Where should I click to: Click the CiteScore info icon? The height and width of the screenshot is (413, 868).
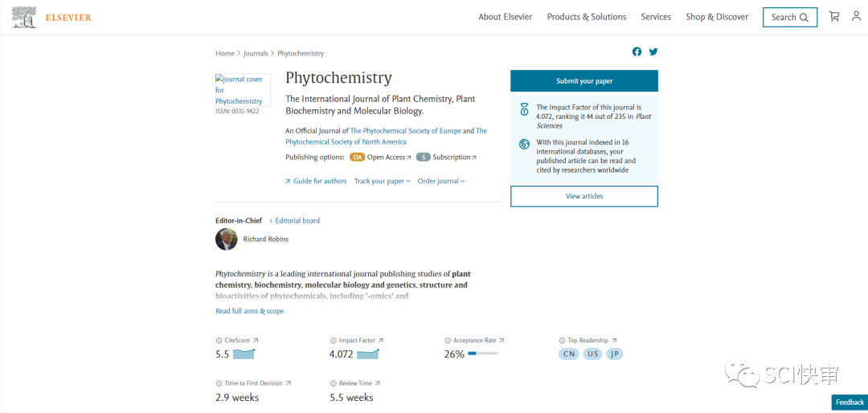pyautogui.click(x=219, y=341)
